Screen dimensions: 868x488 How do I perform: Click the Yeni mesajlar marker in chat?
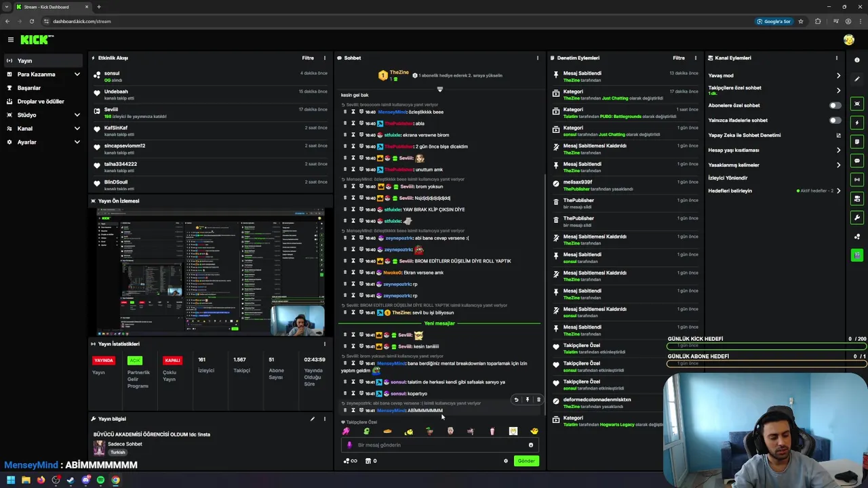coord(439,323)
